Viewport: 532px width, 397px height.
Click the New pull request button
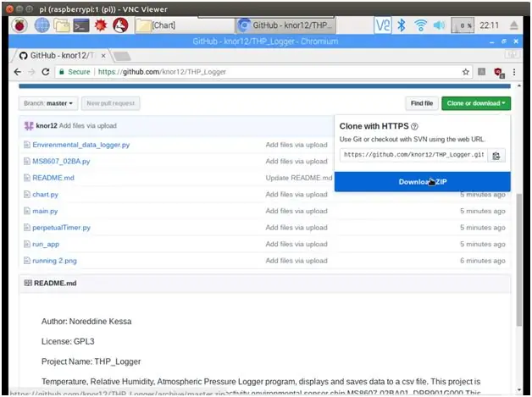(111, 103)
